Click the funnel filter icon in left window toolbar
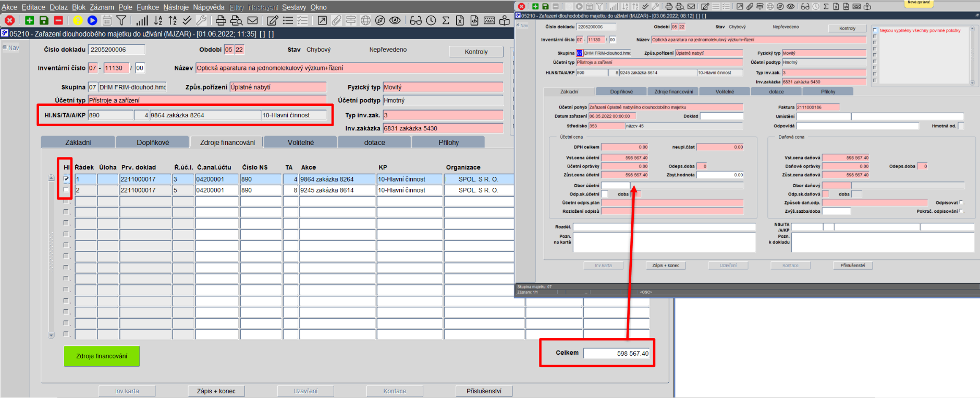Viewport: 980px width, 398px height. click(121, 20)
